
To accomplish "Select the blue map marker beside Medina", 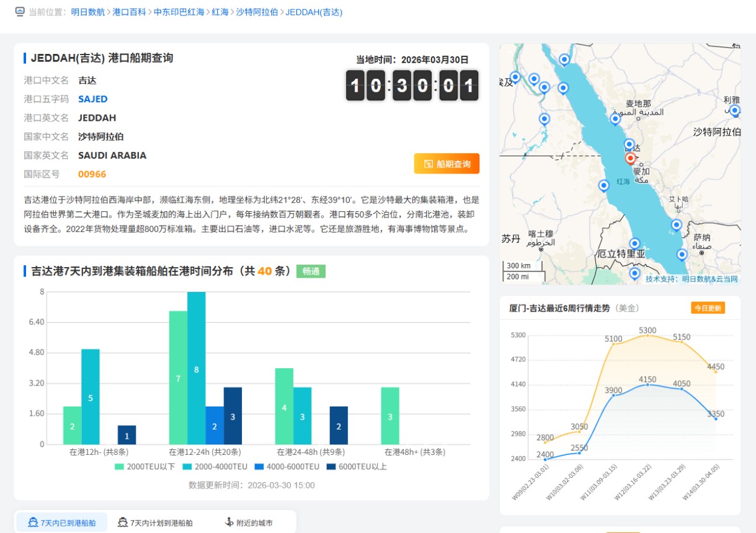I will pyautogui.click(x=615, y=118).
